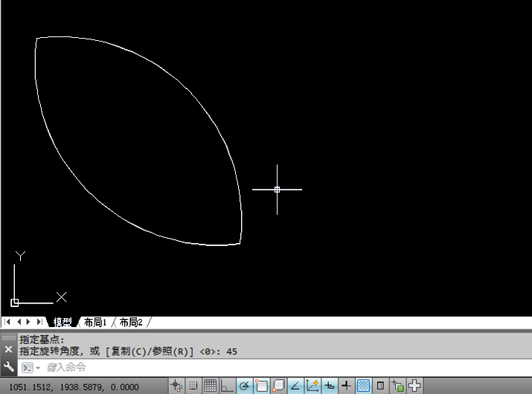Image resolution: width=532 pixels, height=394 pixels.
Task: Switch to 布局2 layout tab
Action: [x=131, y=322]
